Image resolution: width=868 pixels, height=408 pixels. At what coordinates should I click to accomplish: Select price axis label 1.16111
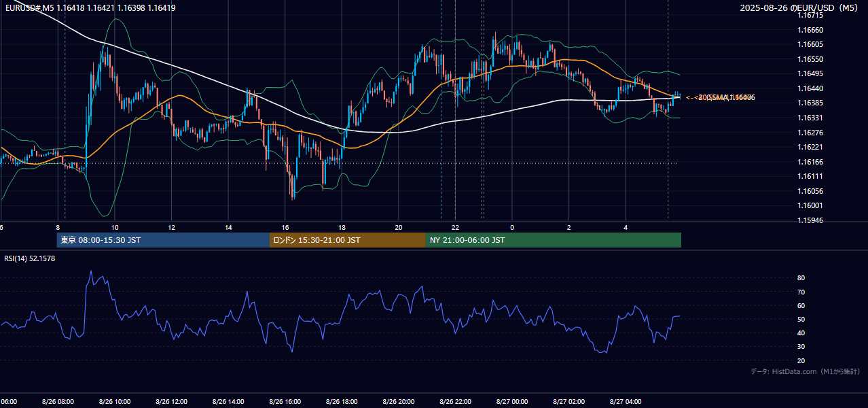click(x=810, y=176)
